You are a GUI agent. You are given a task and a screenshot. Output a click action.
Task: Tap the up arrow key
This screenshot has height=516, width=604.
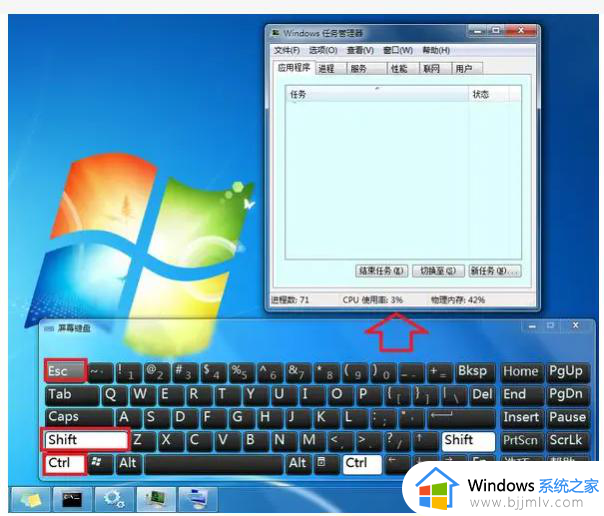coord(425,441)
